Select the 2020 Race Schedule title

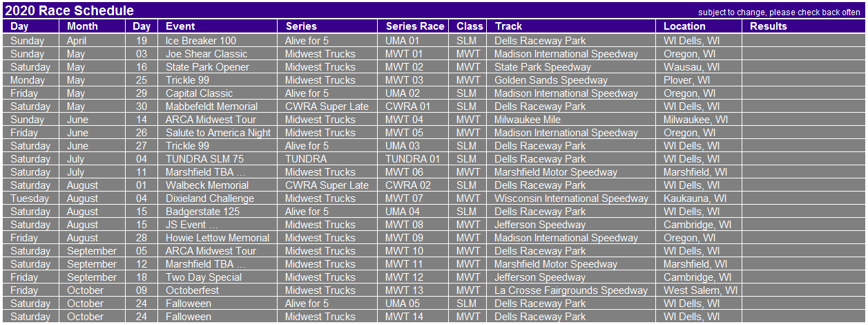69,10
